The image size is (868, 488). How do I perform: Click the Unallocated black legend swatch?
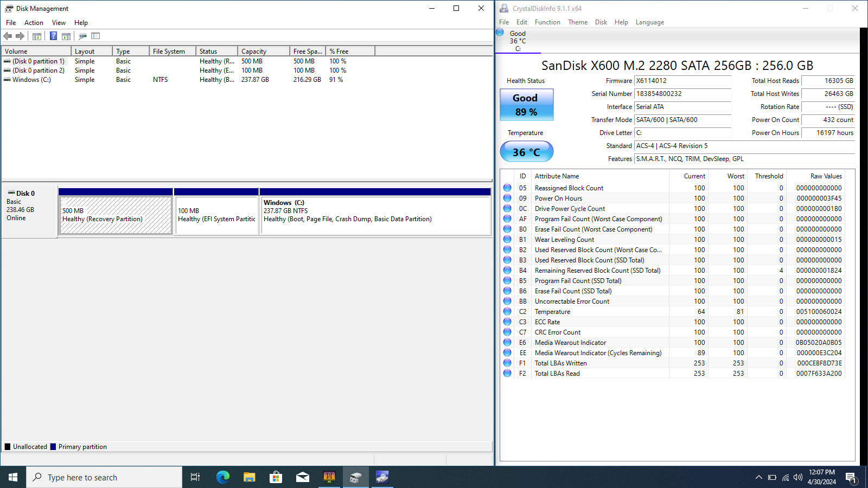(8, 447)
